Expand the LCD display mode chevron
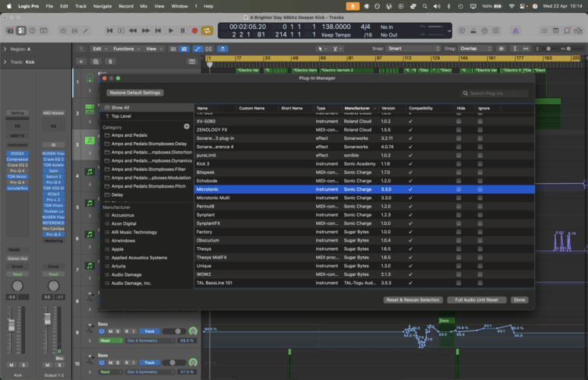The image size is (588, 380). 449,31
